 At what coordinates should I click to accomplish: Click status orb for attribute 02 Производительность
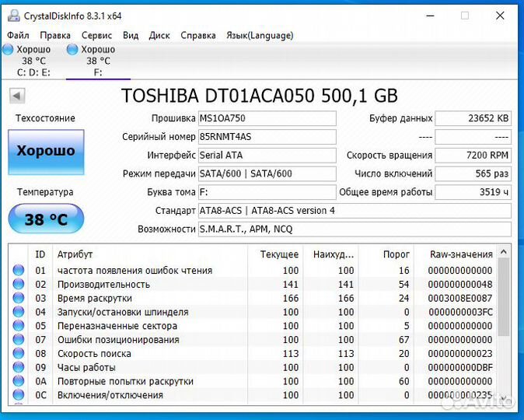(19, 284)
